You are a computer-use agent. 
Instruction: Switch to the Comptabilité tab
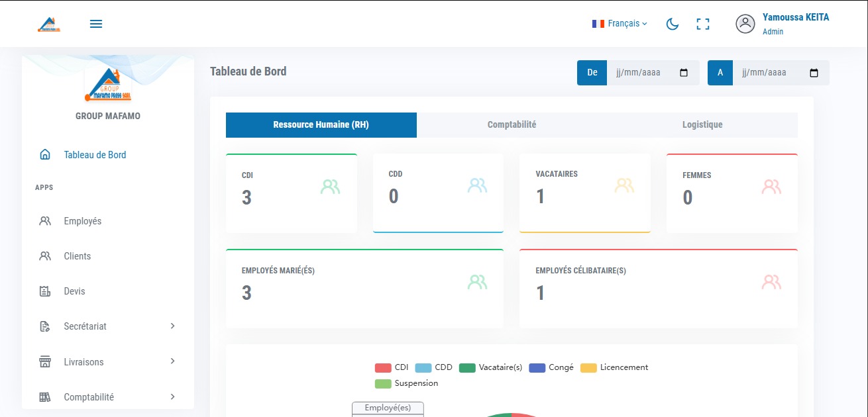(511, 124)
